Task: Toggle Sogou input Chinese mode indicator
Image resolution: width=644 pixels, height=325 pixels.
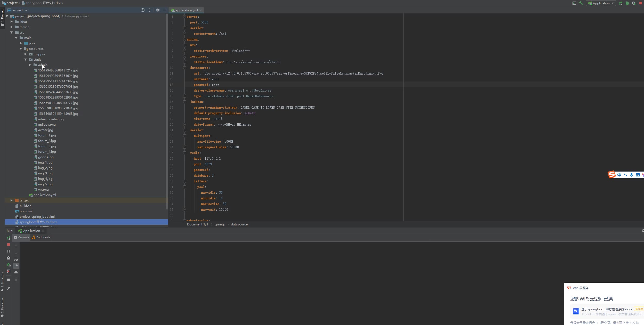Action: click(619, 175)
